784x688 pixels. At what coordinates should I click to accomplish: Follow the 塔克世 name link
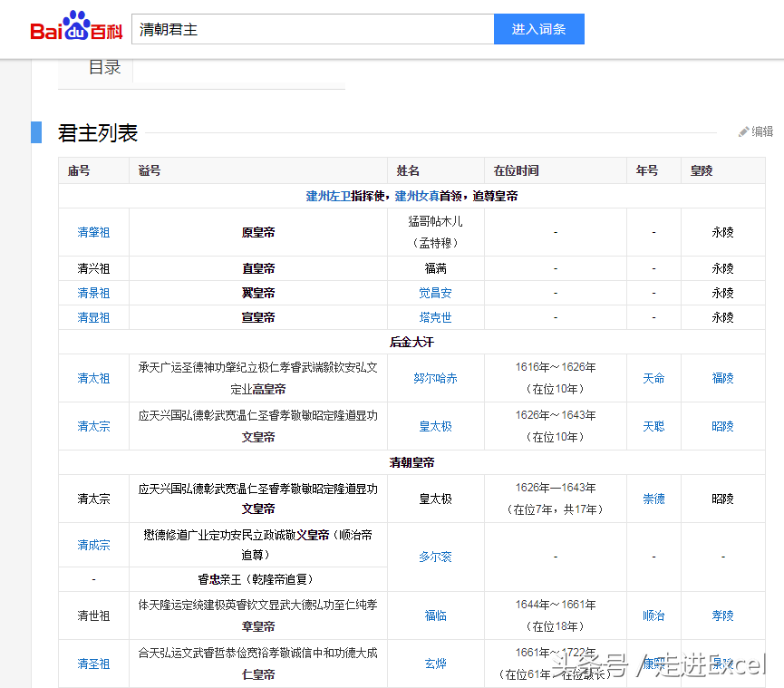point(435,317)
